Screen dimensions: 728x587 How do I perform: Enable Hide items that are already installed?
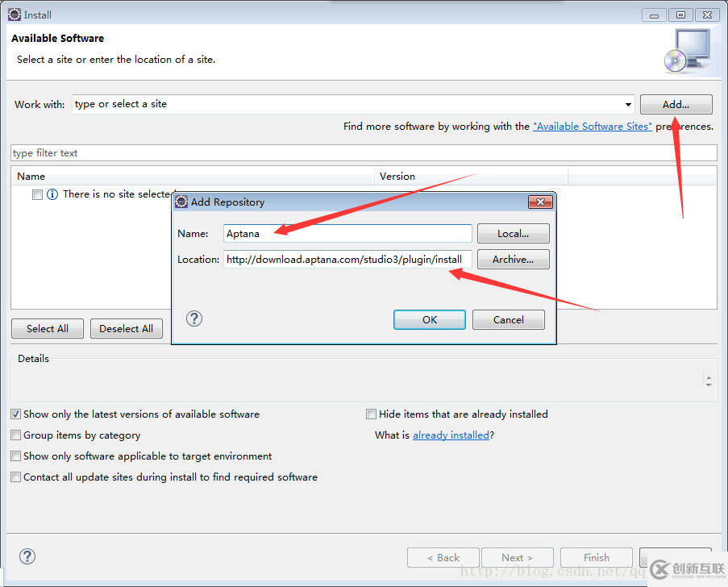[371, 414]
